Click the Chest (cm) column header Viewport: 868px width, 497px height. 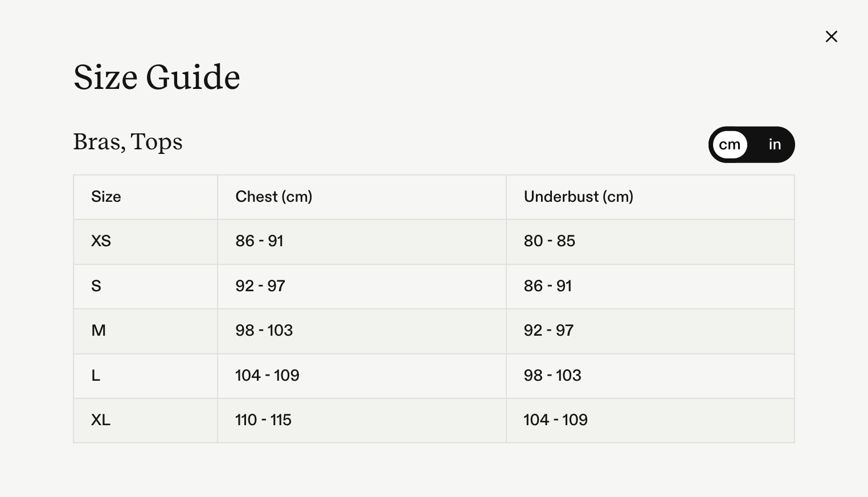[x=274, y=197]
